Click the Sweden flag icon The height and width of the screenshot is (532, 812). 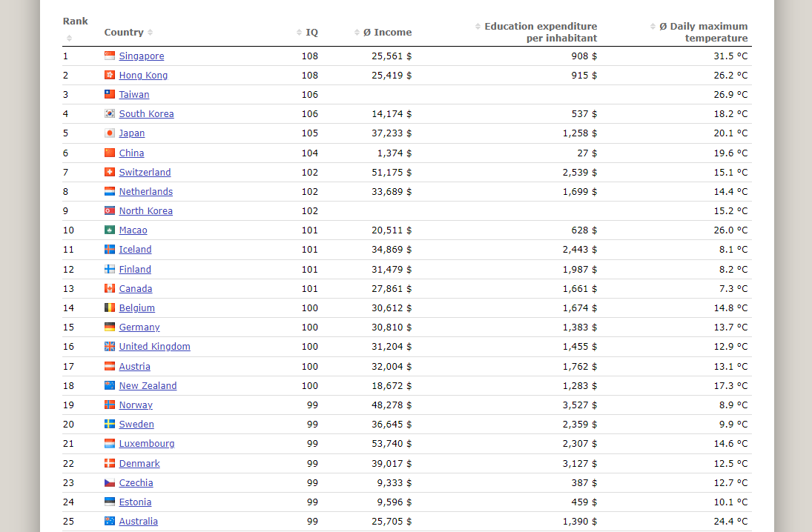(x=109, y=424)
